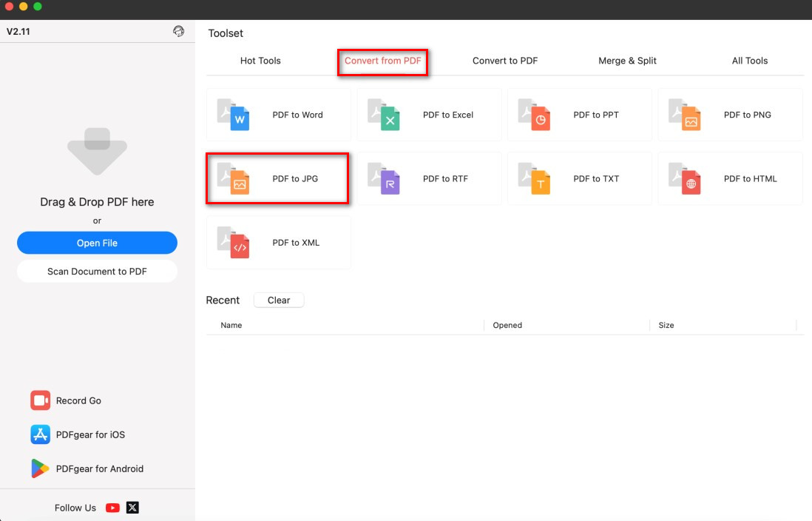Visit PDFgear's YouTube channel
Screen dimensions: 812x521
tap(112, 508)
